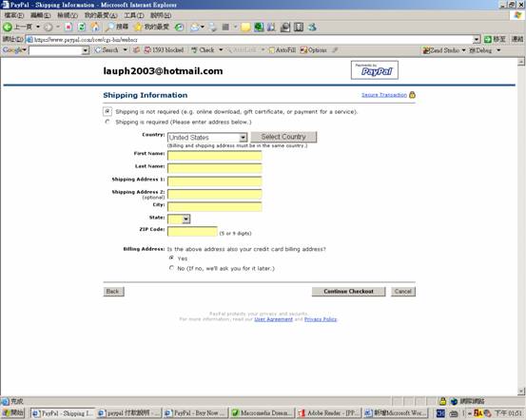Screen dimensions: 526x420
Task: Click status bar padlock security icon
Action: tap(443, 401)
